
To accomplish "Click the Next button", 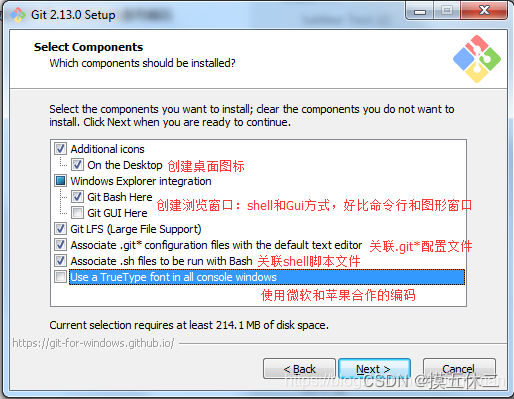I will pos(374,369).
